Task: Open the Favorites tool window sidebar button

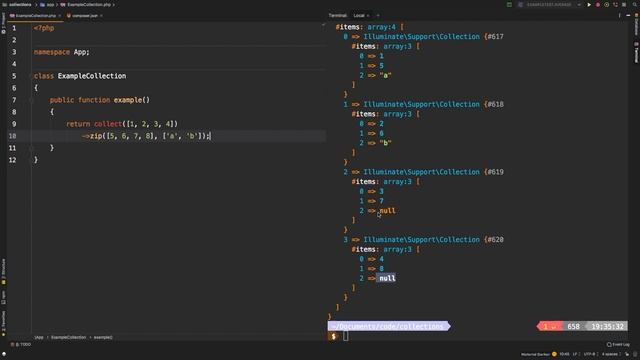Action: click(3, 324)
